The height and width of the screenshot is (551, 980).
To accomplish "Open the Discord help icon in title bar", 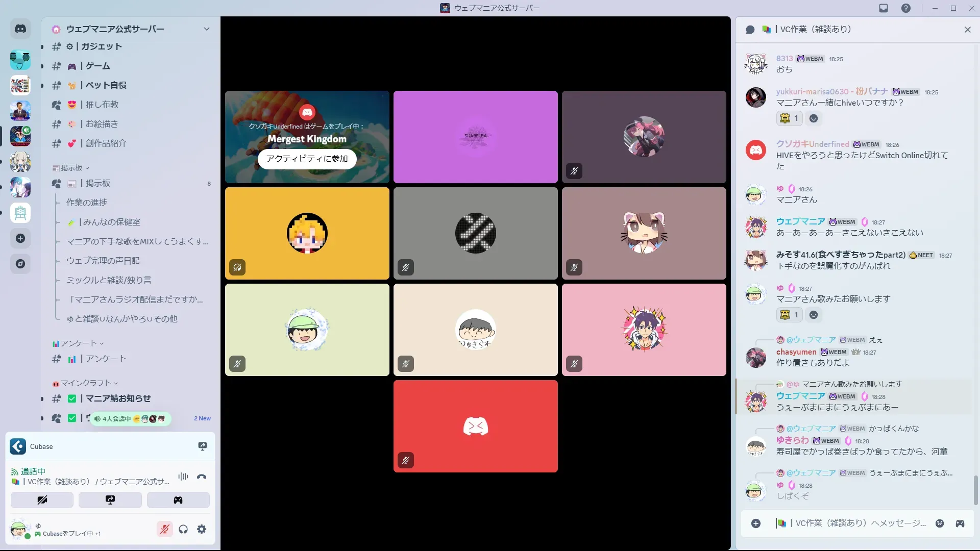I will coord(905,8).
